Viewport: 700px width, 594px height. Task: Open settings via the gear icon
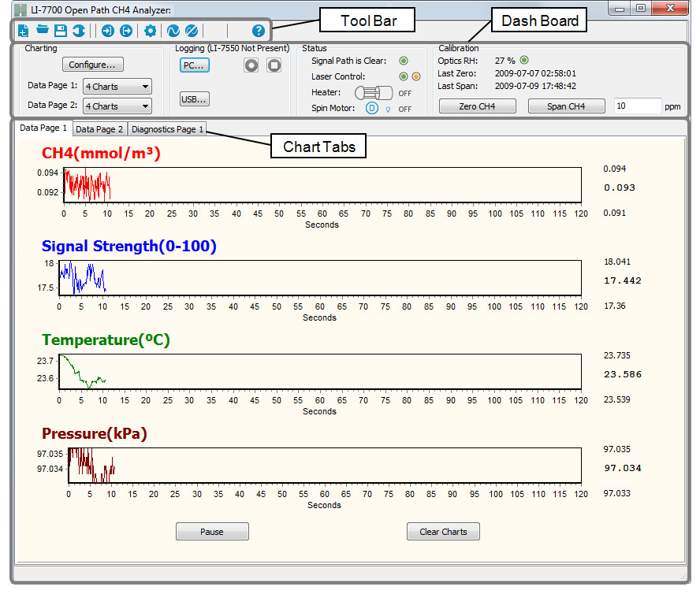(150, 32)
